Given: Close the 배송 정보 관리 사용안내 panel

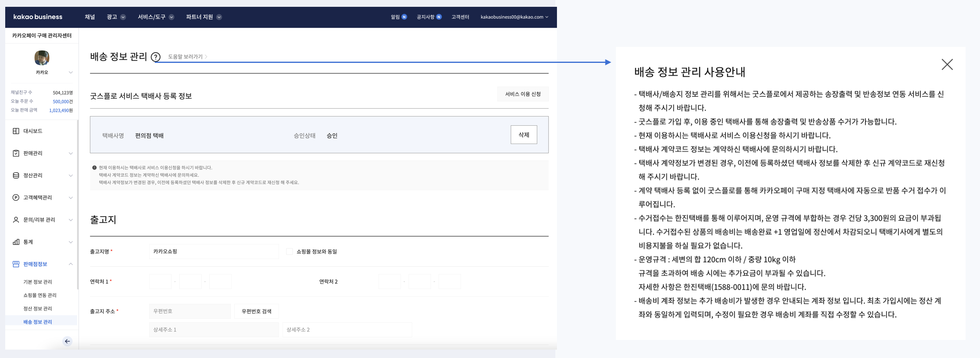Looking at the screenshot, I should [x=947, y=64].
